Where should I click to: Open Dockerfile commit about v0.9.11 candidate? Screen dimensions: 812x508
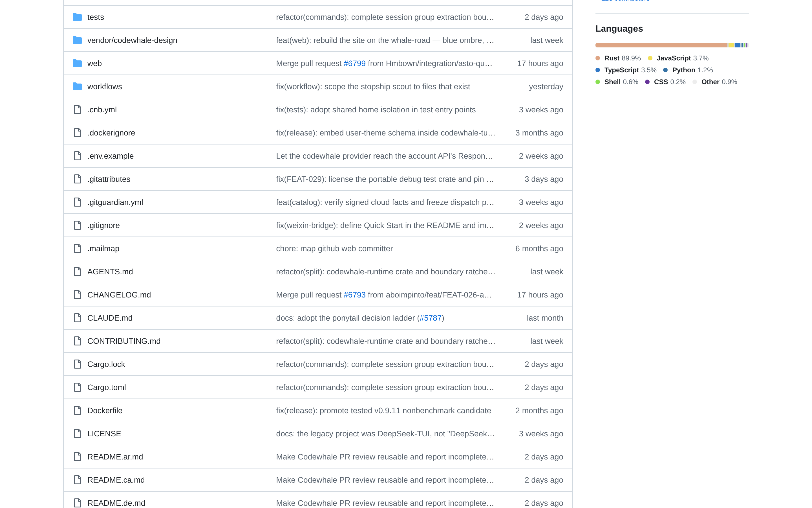click(x=383, y=411)
